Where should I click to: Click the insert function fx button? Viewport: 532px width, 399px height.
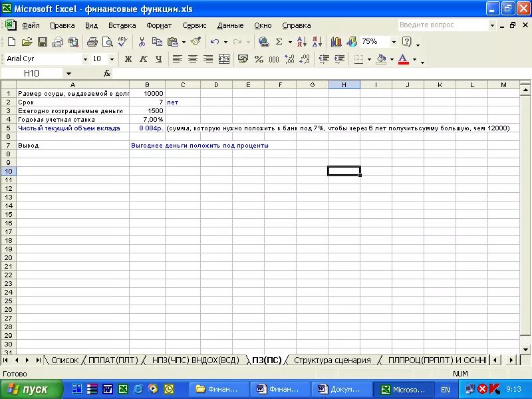point(107,73)
